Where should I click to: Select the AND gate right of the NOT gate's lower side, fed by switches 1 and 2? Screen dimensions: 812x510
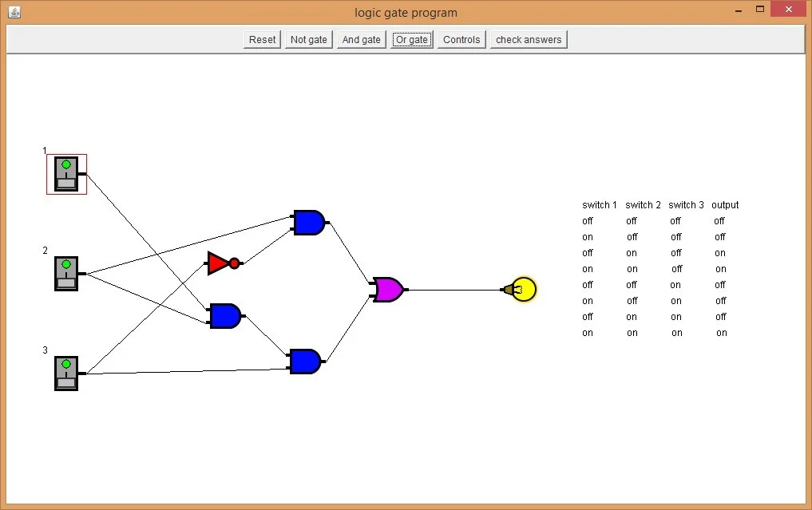coord(225,316)
